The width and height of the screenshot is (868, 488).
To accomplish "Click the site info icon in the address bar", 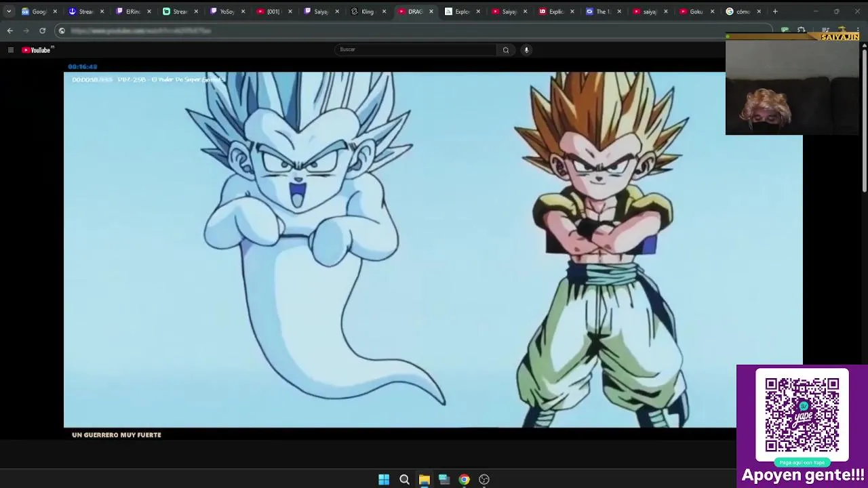I will (x=62, y=30).
